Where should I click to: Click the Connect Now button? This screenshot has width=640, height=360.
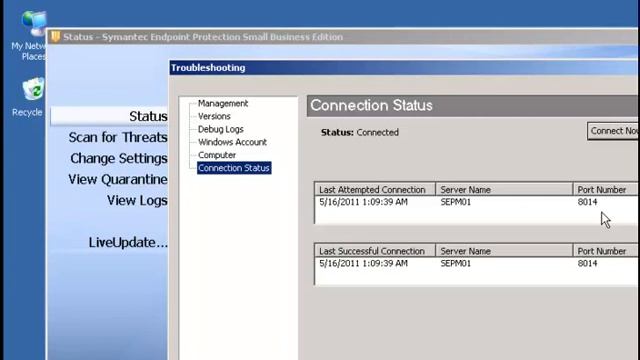pos(613,131)
